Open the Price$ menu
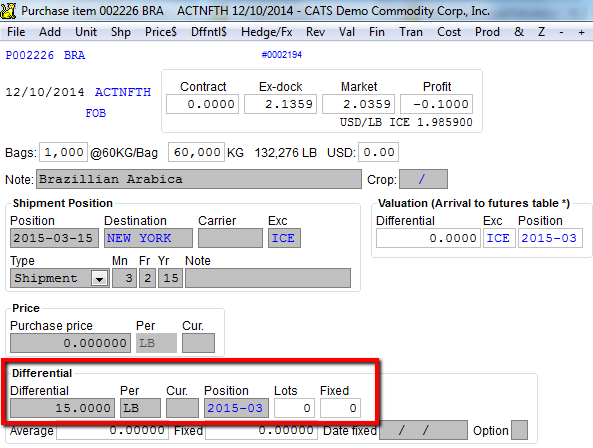This screenshot has width=593, height=448. 161,32
